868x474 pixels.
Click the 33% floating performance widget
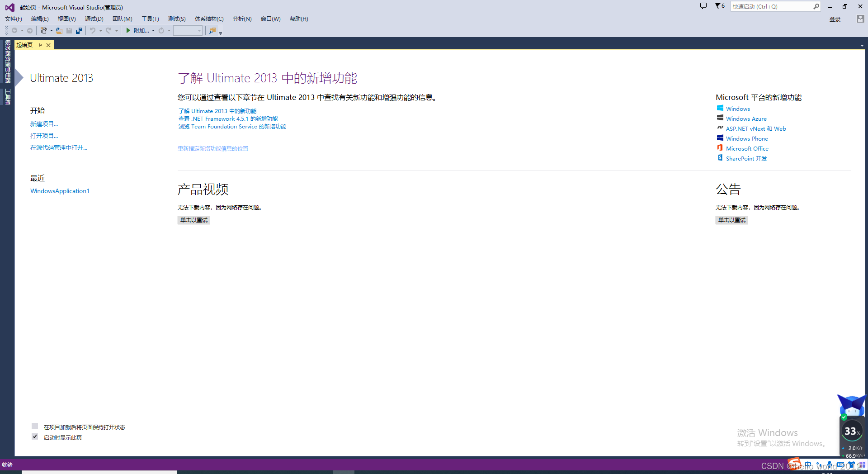[x=852, y=431]
